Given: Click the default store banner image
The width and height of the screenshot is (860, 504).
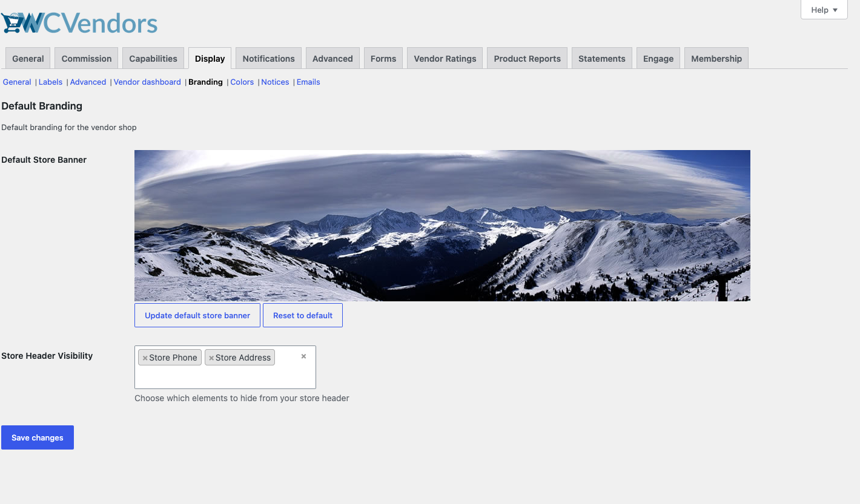Looking at the screenshot, I should coord(442,226).
